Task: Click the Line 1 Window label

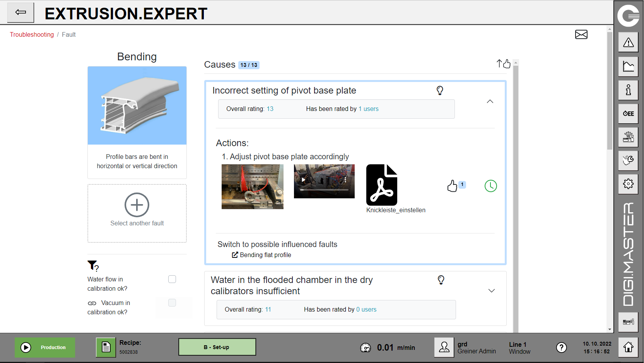Action: pos(519,348)
